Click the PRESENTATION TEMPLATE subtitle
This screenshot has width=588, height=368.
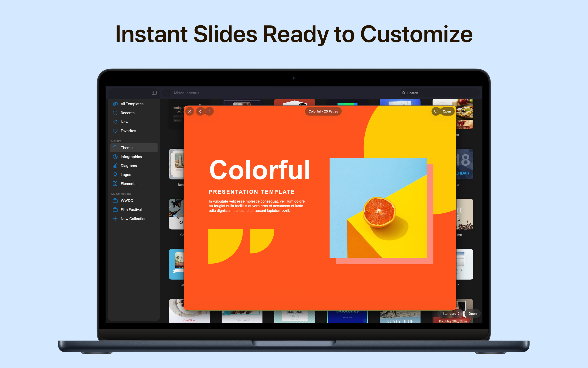(x=252, y=192)
